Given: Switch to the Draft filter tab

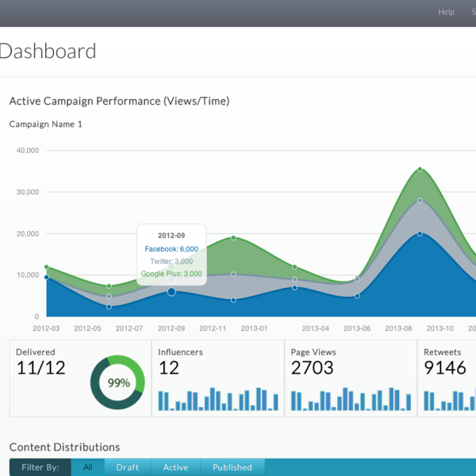Looking at the screenshot, I should pyautogui.click(x=127, y=467).
